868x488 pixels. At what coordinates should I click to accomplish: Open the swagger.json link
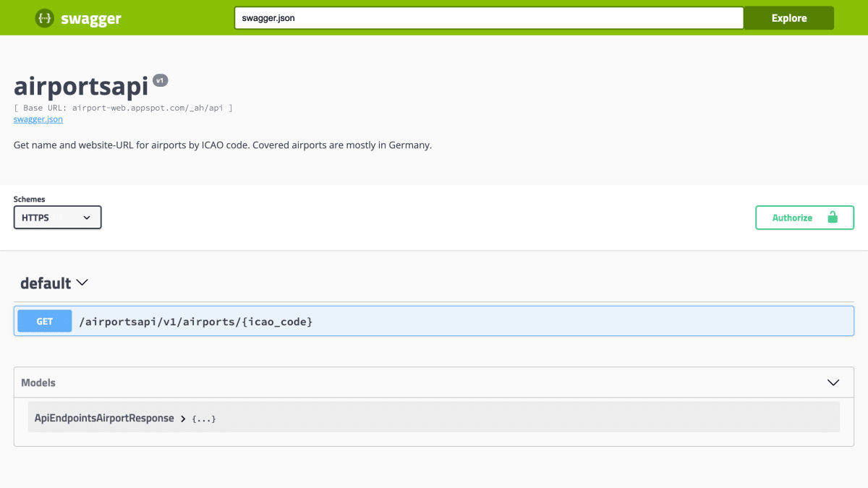pyautogui.click(x=38, y=119)
